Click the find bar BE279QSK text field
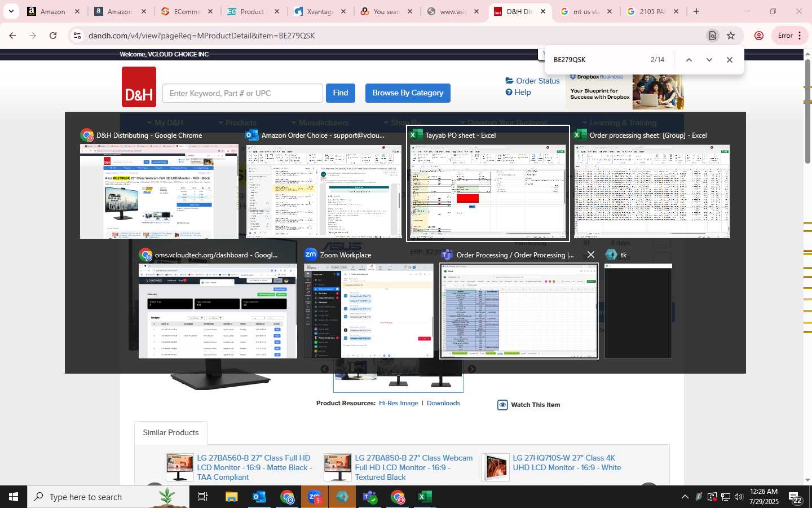Screen dimensions: 812x508 tap(598, 60)
